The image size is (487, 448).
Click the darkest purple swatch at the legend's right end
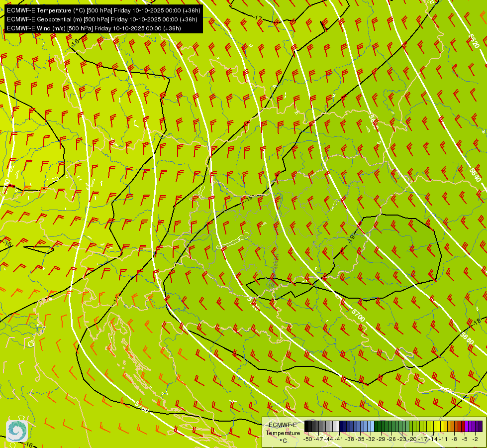pyautogui.click(x=481, y=426)
